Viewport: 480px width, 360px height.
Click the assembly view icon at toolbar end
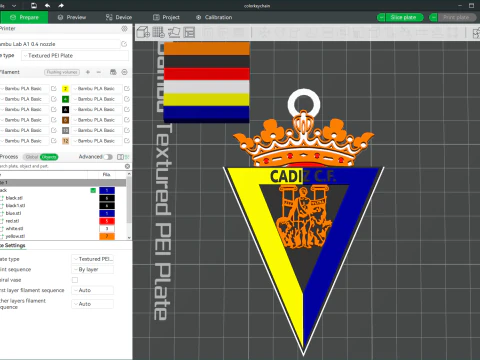pos(476,33)
